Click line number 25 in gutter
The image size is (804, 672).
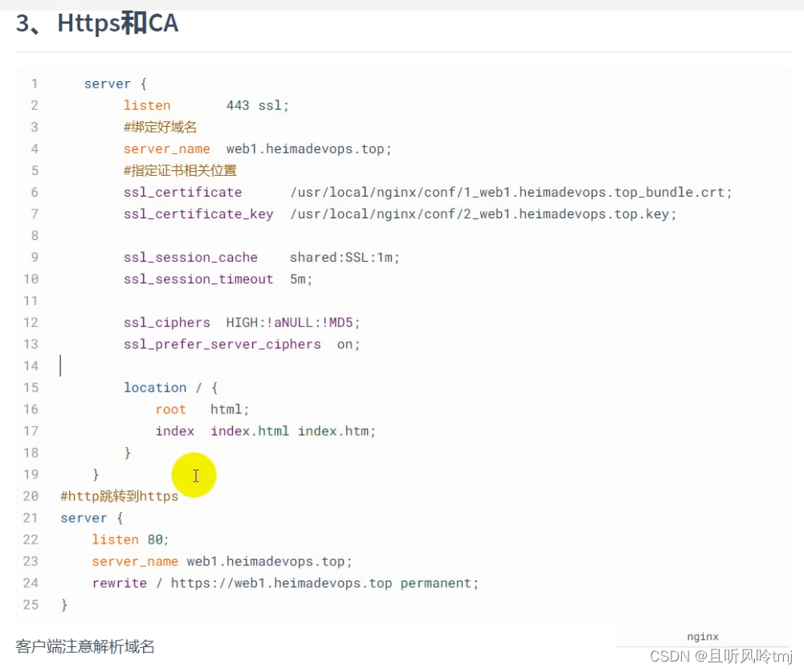tap(31, 605)
